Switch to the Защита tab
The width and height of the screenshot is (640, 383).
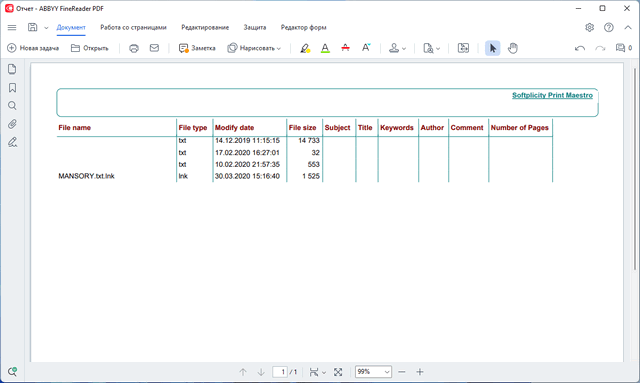coord(255,27)
